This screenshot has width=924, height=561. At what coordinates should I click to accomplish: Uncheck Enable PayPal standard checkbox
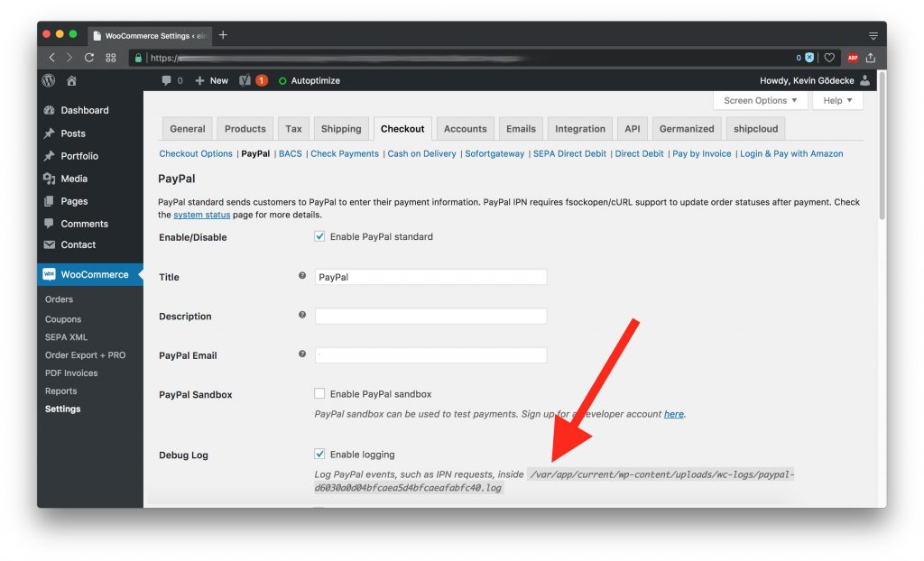pyautogui.click(x=319, y=236)
